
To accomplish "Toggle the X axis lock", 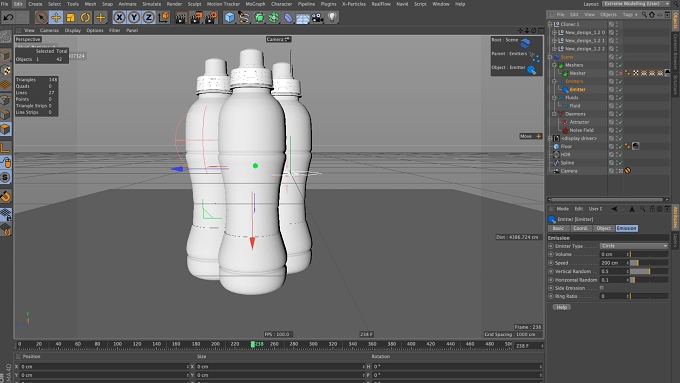I will coord(119,18).
